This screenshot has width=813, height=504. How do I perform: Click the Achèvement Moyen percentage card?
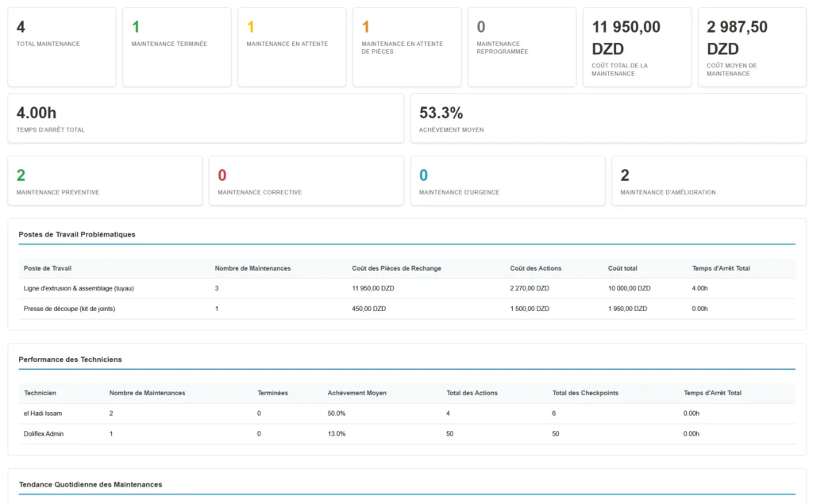(x=608, y=117)
